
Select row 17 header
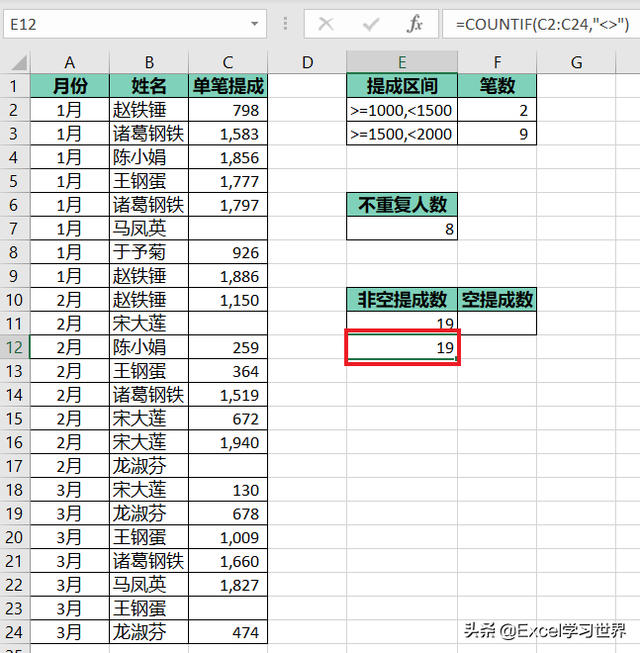pos(15,466)
